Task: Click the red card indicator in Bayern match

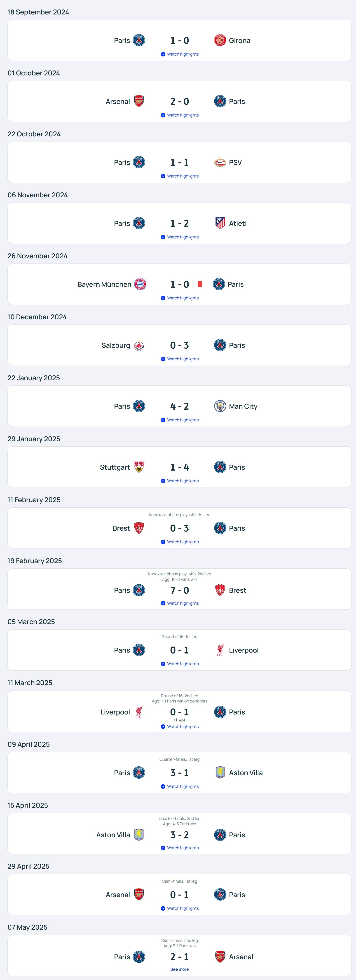Action: point(200,284)
